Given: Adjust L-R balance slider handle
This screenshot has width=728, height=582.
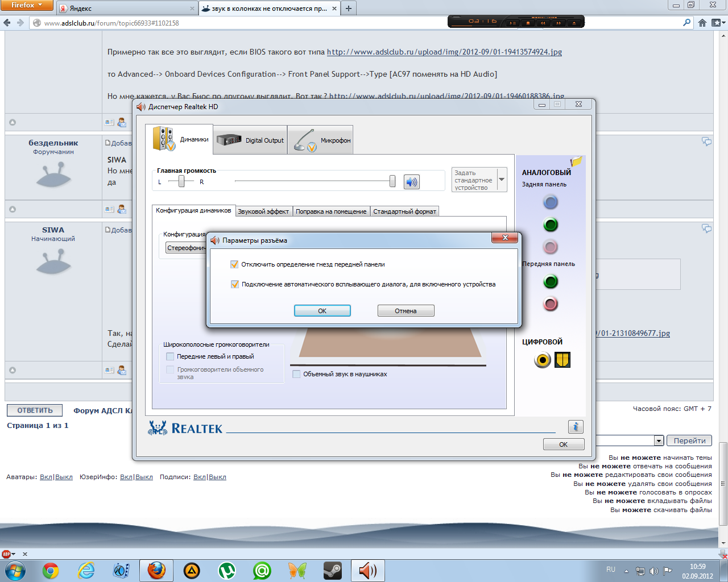Looking at the screenshot, I should pos(181,181).
